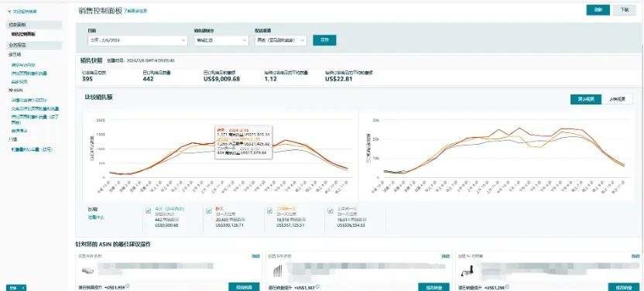Open last report link under 按 ASIN
The height and width of the screenshot is (291, 644).
click(x=19, y=131)
